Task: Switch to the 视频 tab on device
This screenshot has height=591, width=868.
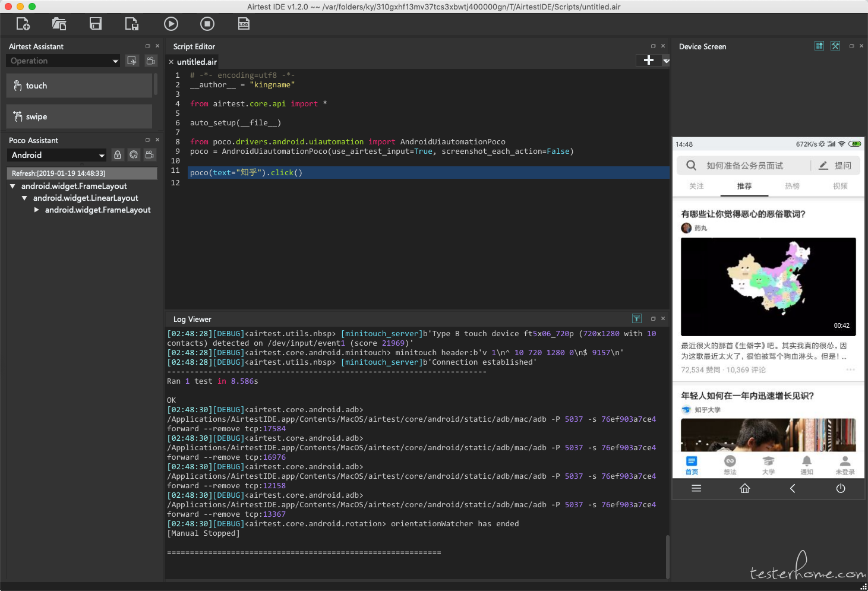Action: pyautogui.click(x=841, y=186)
